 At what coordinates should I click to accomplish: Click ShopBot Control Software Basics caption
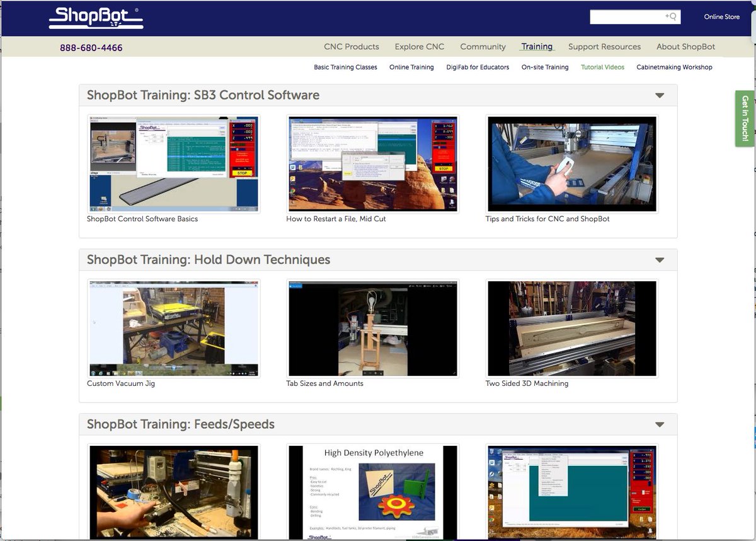142,219
